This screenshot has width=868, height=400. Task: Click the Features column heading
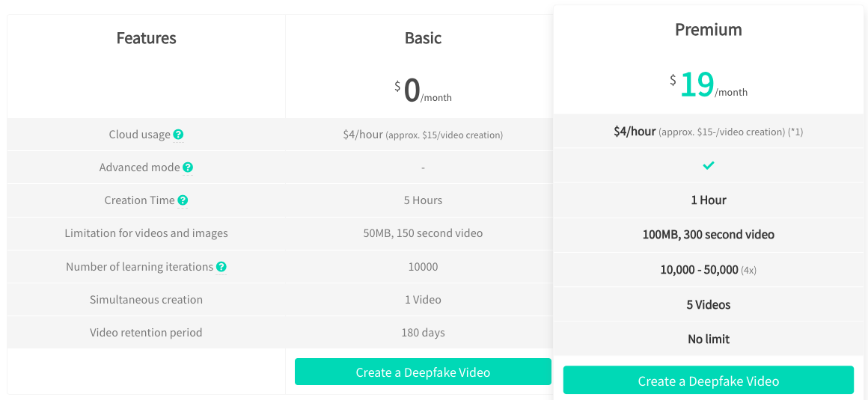click(x=146, y=37)
